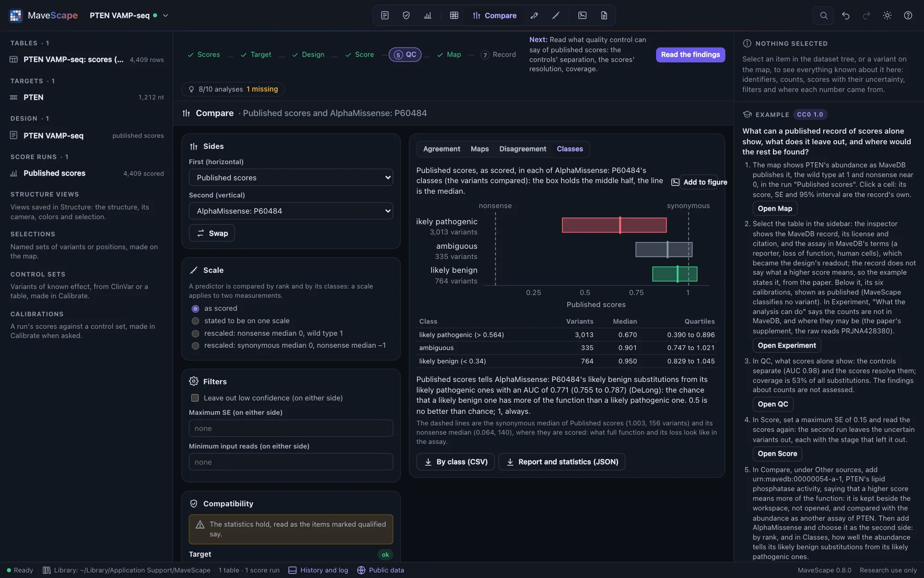The width and height of the screenshot is (924, 578).
Task: Click the green likely benign box plot
Action: (675, 274)
